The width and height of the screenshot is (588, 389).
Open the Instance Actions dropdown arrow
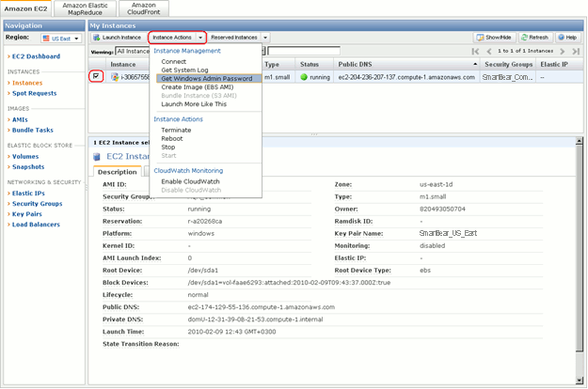[x=200, y=38]
